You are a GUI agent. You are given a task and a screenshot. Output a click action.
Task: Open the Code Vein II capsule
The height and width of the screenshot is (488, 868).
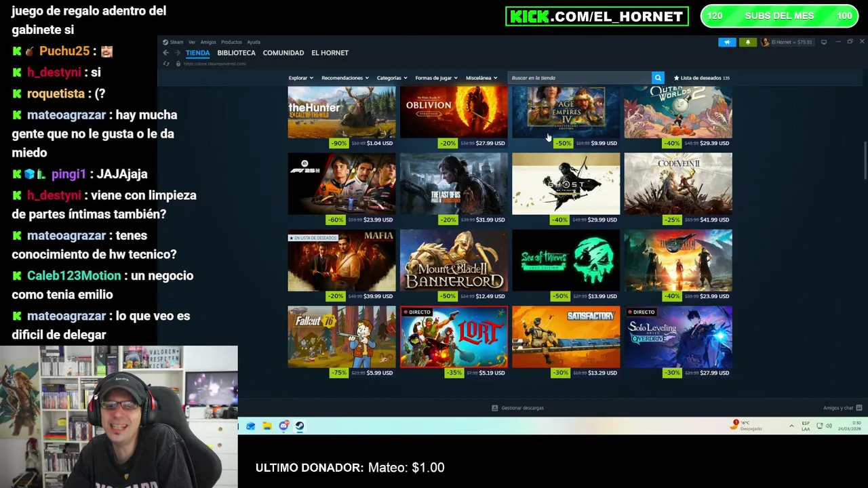(x=678, y=183)
